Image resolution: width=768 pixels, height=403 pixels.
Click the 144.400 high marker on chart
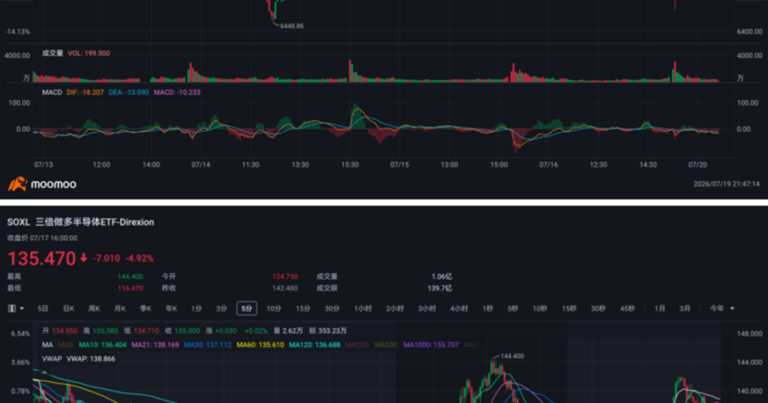pos(512,356)
